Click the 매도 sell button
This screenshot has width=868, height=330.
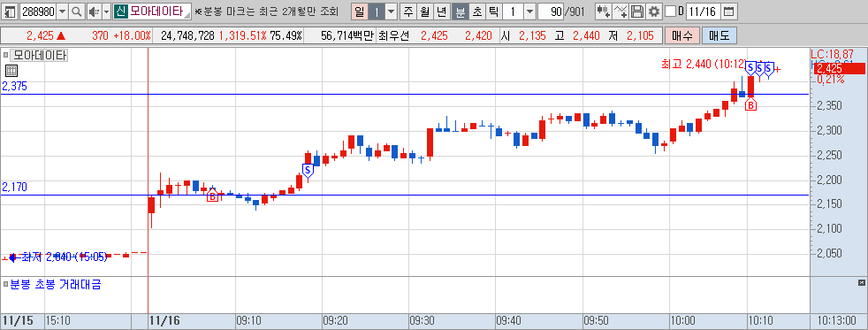click(x=720, y=36)
